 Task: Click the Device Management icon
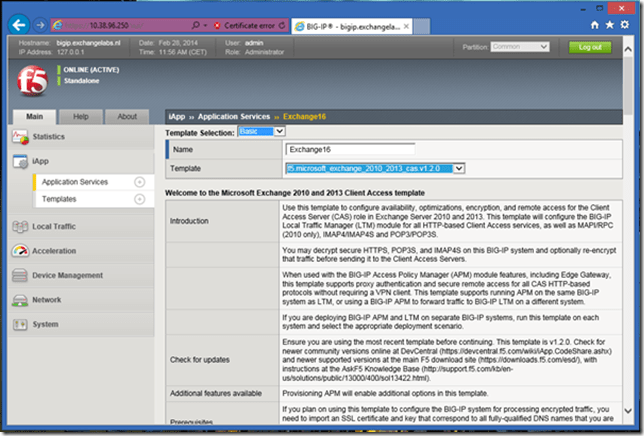point(19,276)
